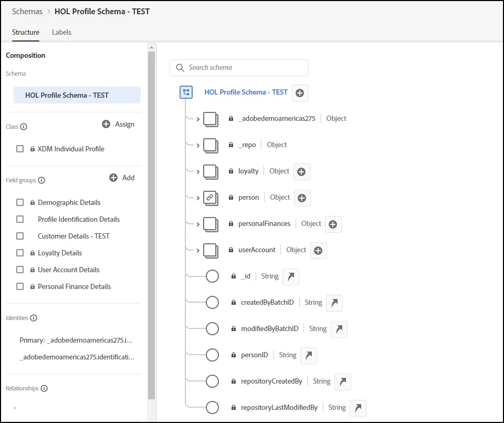Click info icon next to Identities

[x=34, y=318]
